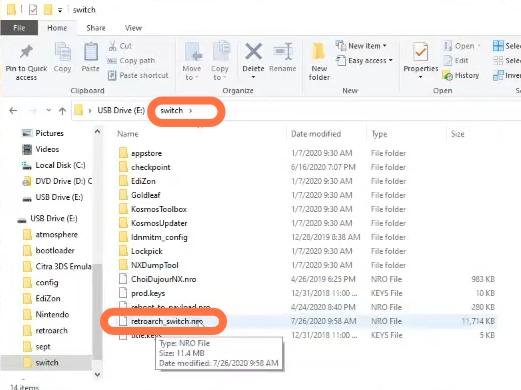Click the Cut scissors icon
Screen dimensions: 521x390
[x=112, y=46]
